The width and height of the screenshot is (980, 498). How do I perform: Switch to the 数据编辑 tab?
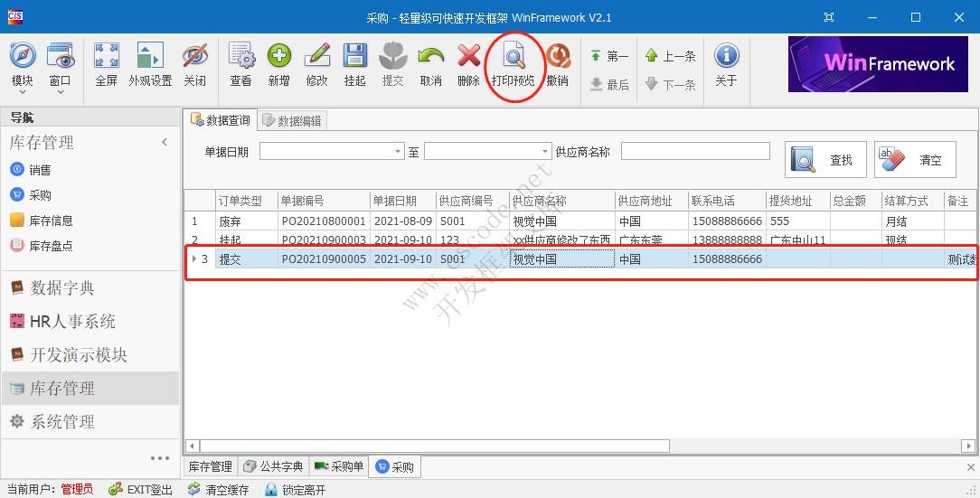coord(291,120)
